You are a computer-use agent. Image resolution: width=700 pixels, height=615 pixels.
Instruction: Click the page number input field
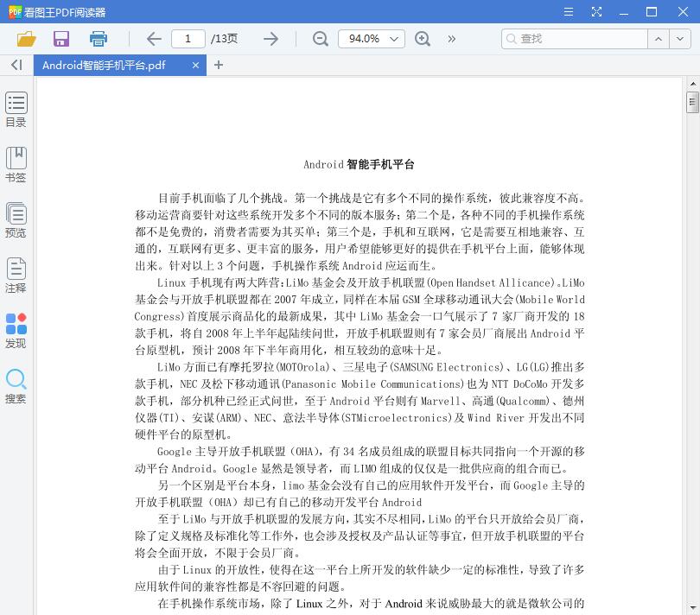(188, 39)
